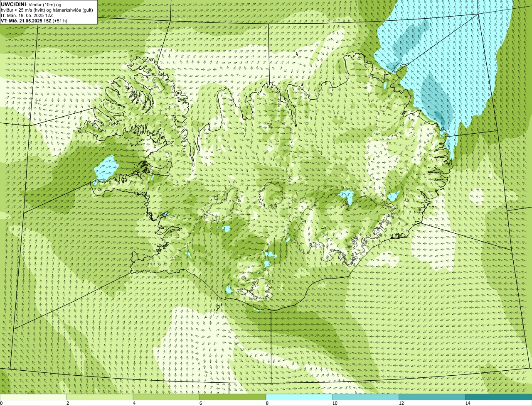This screenshot has width=532, height=406.
Task: Click the legend label "4"
Action: coord(134,403)
